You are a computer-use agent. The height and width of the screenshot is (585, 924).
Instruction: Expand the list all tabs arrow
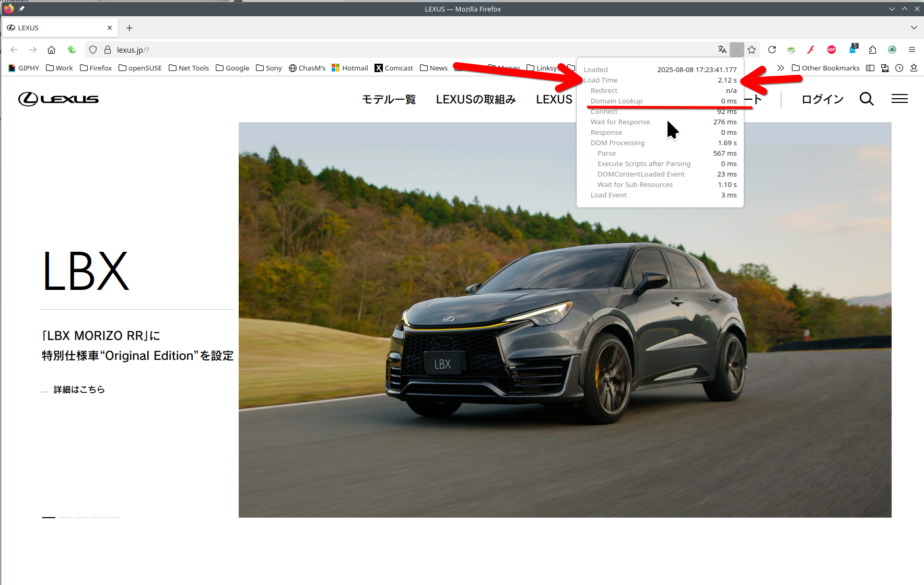click(x=914, y=28)
